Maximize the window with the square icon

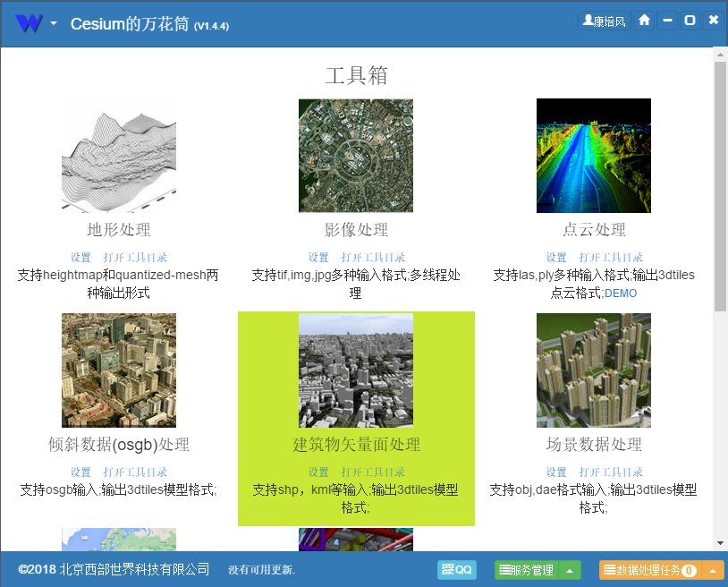click(690, 21)
